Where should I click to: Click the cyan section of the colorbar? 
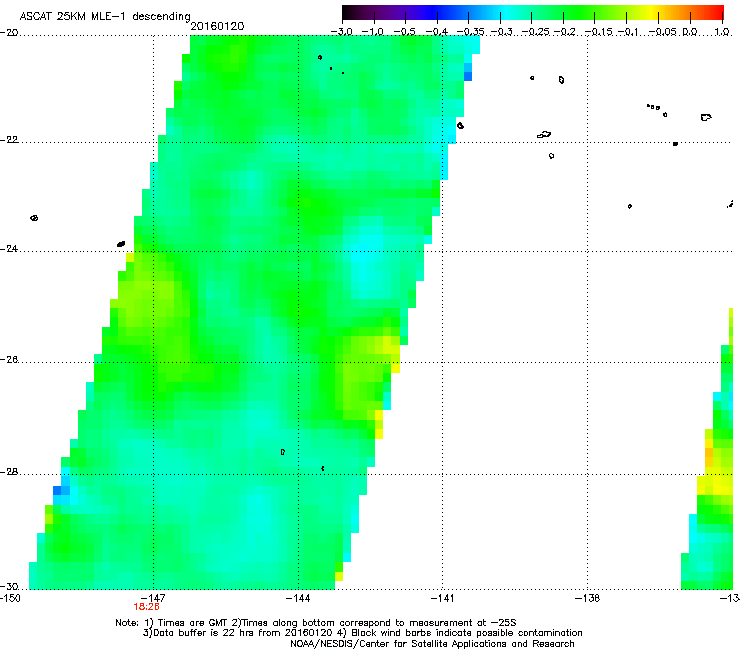pos(505,13)
